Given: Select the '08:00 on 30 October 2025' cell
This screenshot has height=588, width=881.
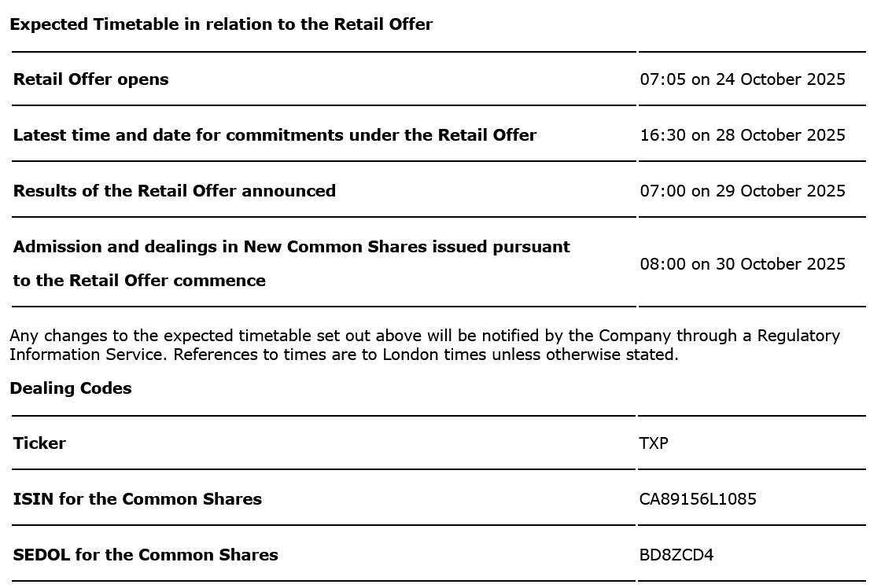Looking at the screenshot, I should click(x=743, y=264).
